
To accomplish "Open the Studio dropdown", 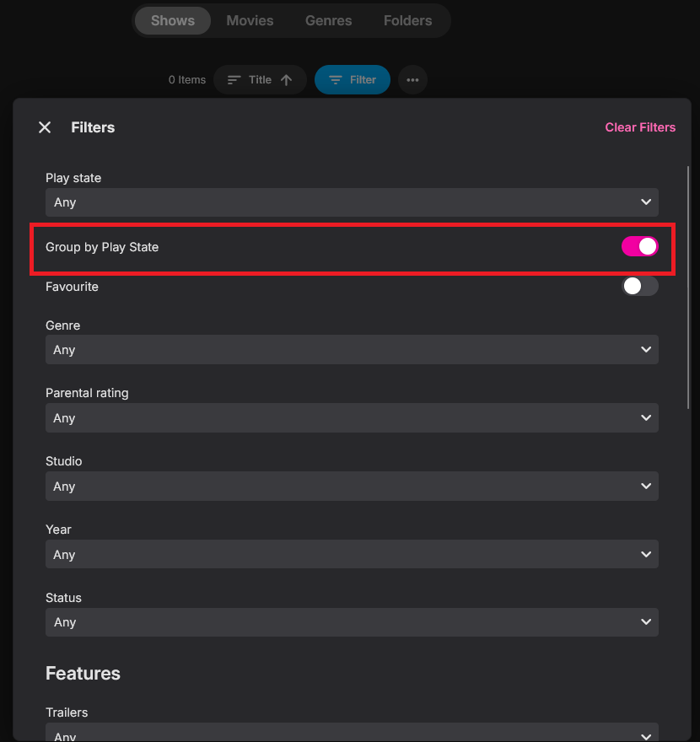I will click(352, 486).
